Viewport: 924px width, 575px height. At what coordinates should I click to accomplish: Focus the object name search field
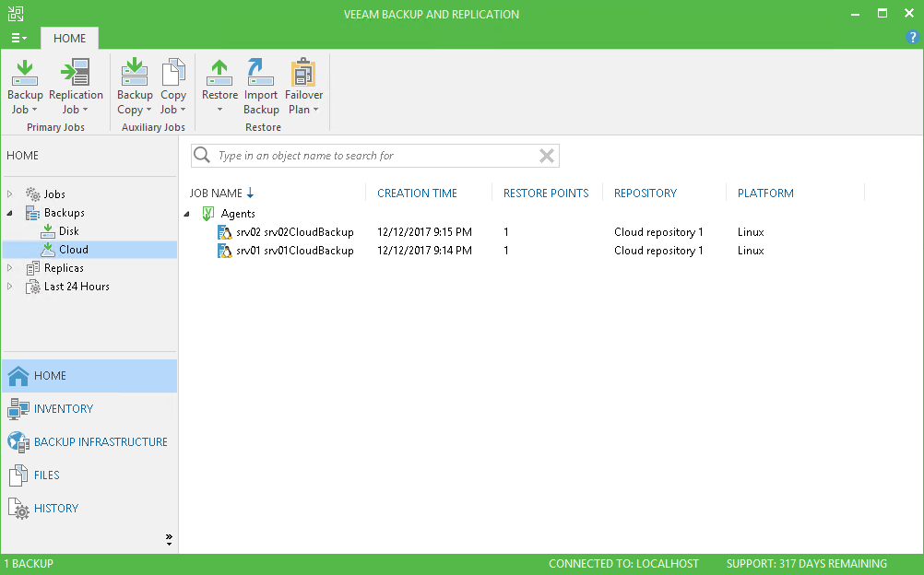coord(374,156)
